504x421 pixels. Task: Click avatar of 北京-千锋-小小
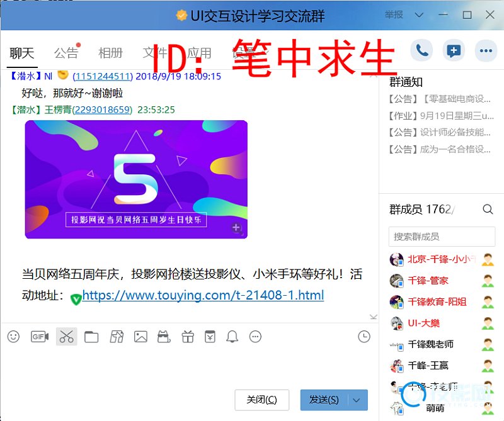click(396, 259)
